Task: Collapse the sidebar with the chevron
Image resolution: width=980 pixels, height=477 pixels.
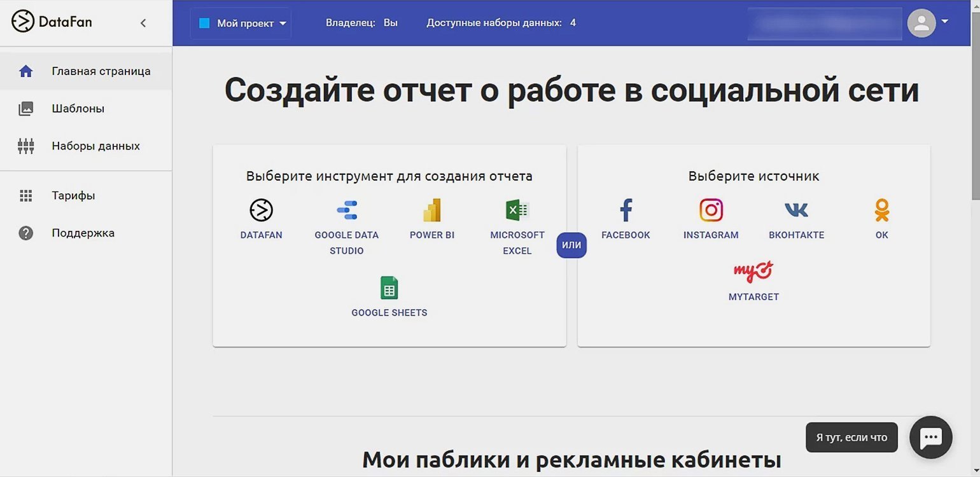Action: [143, 23]
